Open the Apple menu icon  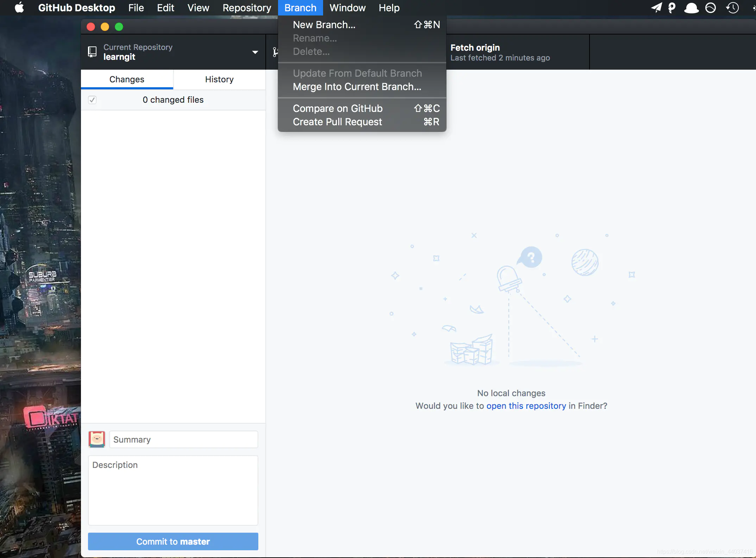coord(20,7)
